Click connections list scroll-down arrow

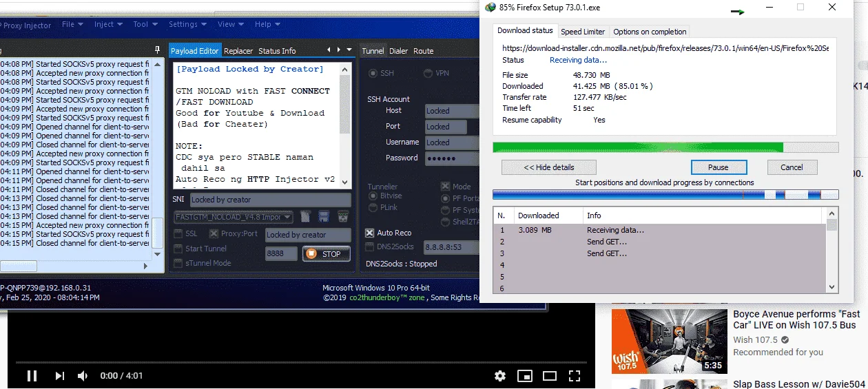831,287
